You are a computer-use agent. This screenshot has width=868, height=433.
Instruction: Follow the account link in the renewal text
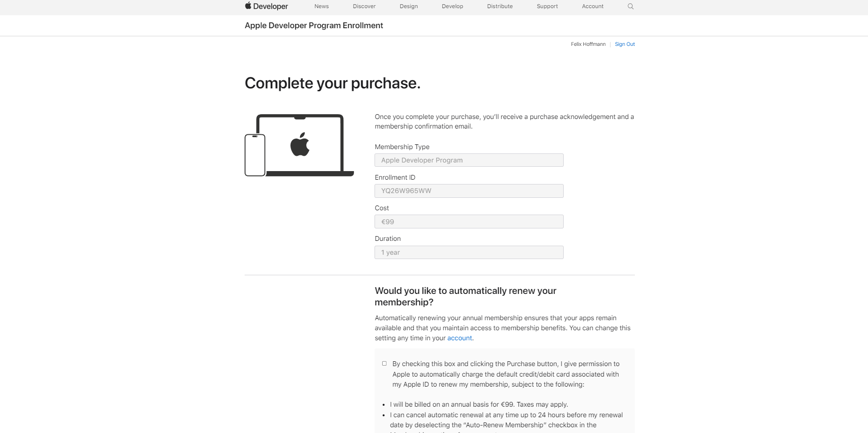[x=460, y=338]
